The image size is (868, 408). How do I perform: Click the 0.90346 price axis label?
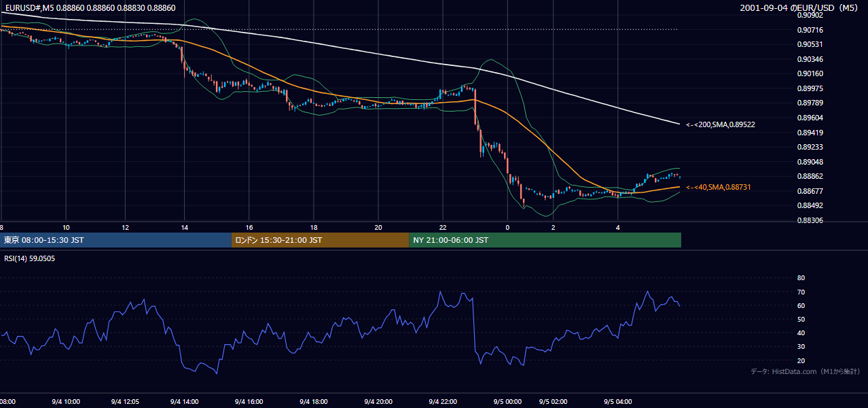coord(810,59)
